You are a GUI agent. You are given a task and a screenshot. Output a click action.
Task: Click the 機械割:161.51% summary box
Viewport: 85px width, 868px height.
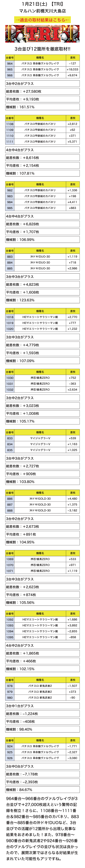[x=42, y=107]
